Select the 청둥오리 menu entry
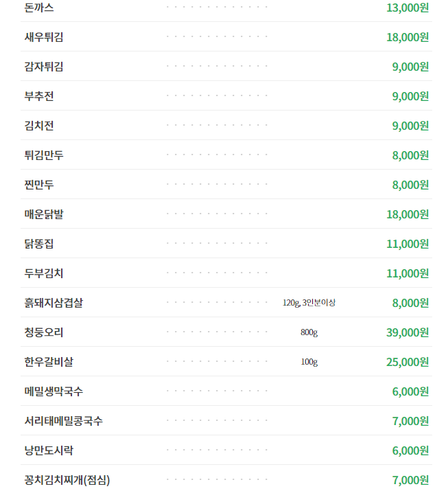 pos(44,332)
